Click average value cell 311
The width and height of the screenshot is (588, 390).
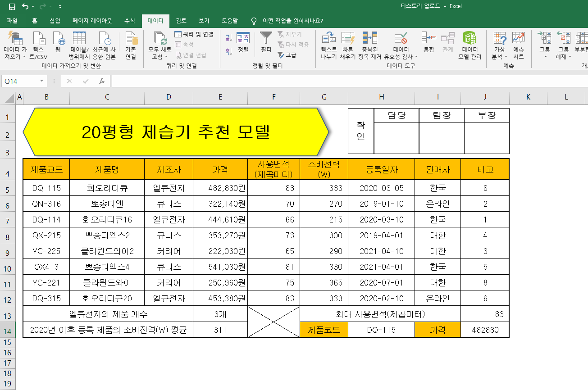[x=220, y=330]
